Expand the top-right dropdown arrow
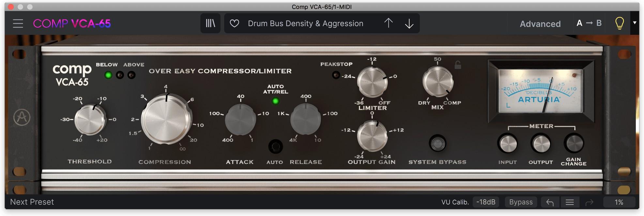 click(635, 23)
